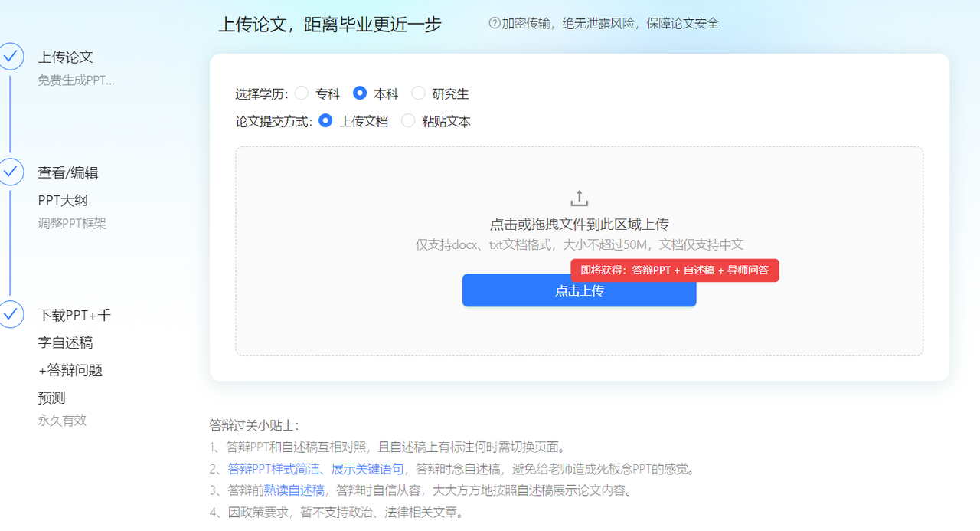
Task: Click the question mark icon before 加密传输
Action: [495, 23]
